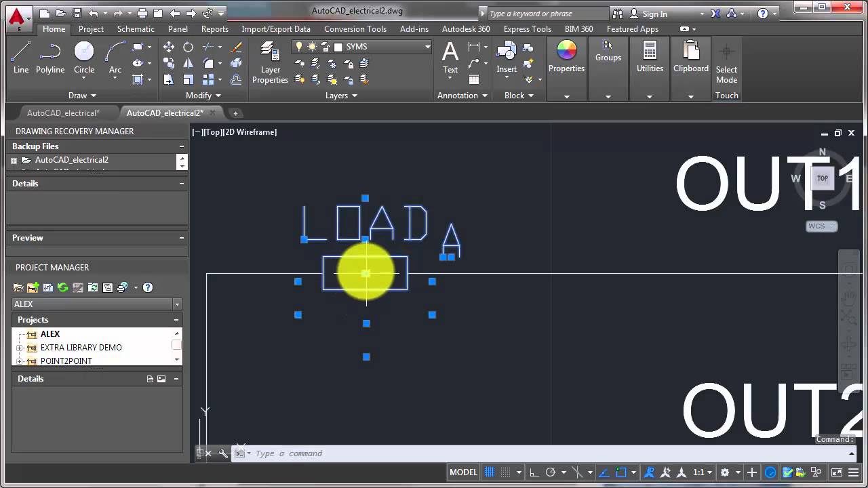Click the Open folder icon in quick access toolbar
868x488 pixels.
(60, 13)
